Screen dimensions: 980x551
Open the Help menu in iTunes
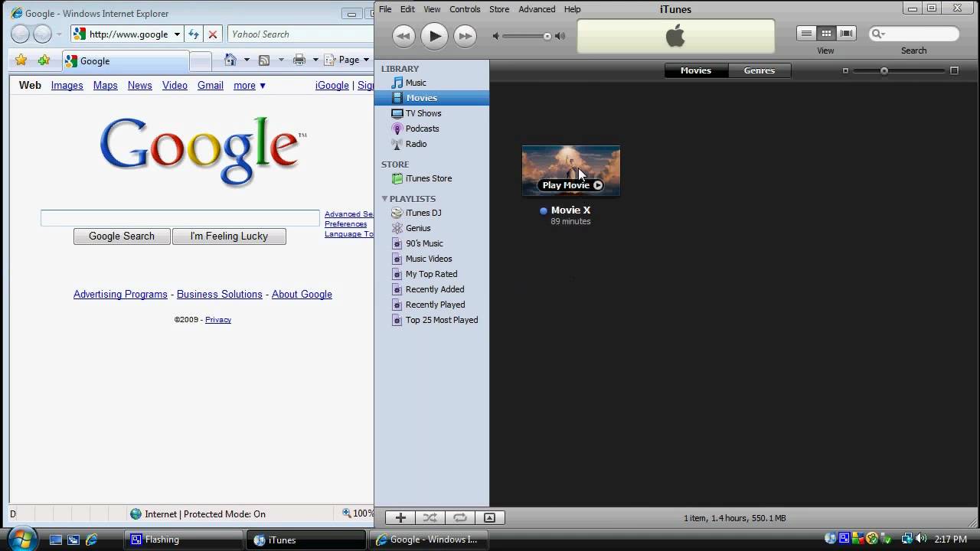pos(573,9)
